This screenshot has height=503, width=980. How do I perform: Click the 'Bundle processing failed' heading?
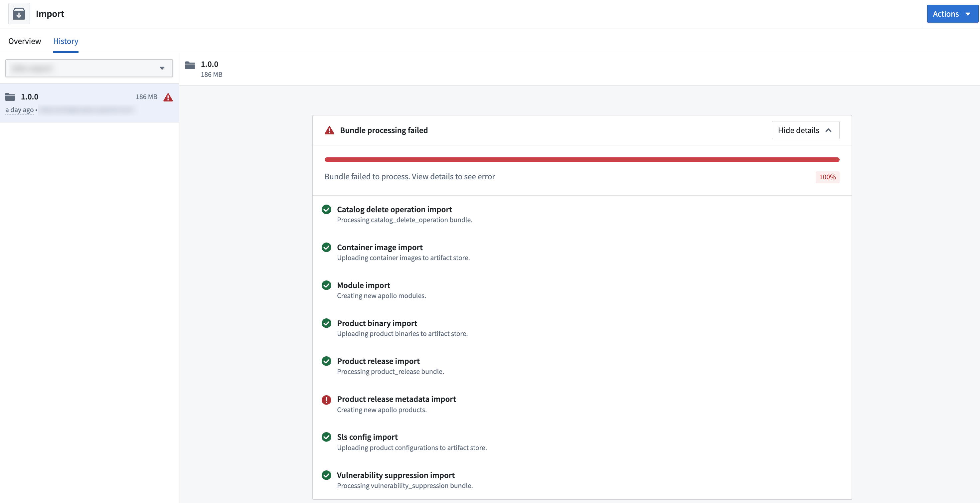coord(384,130)
